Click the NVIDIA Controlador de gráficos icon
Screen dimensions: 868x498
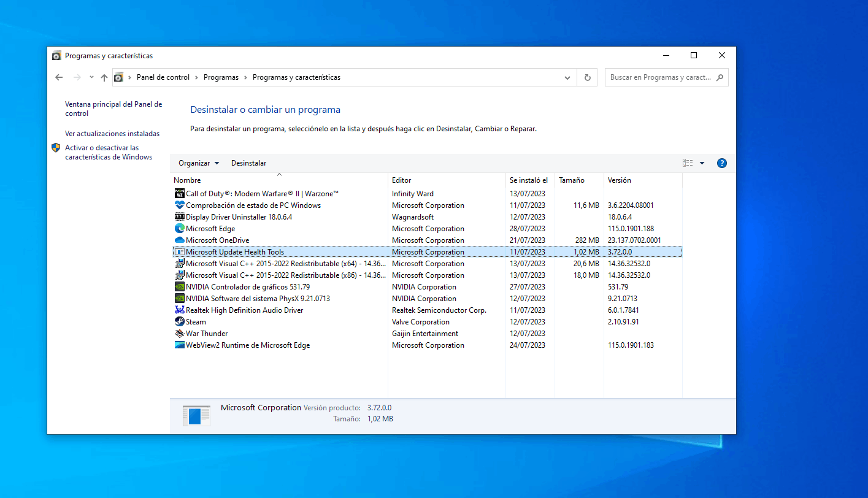click(x=180, y=287)
